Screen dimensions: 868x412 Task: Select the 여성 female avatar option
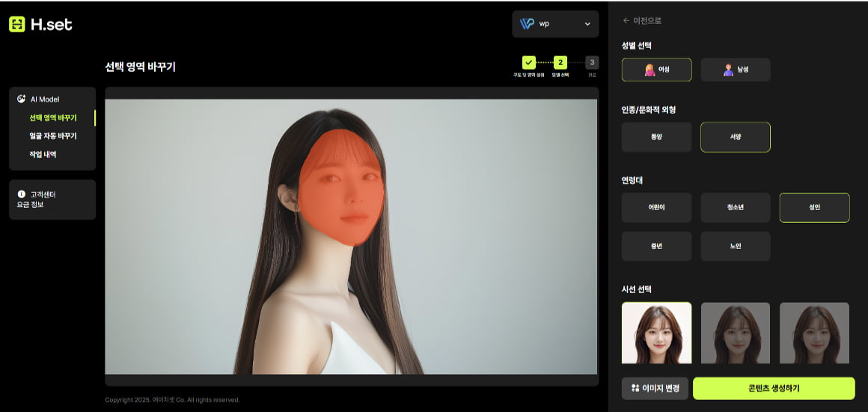(x=656, y=70)
